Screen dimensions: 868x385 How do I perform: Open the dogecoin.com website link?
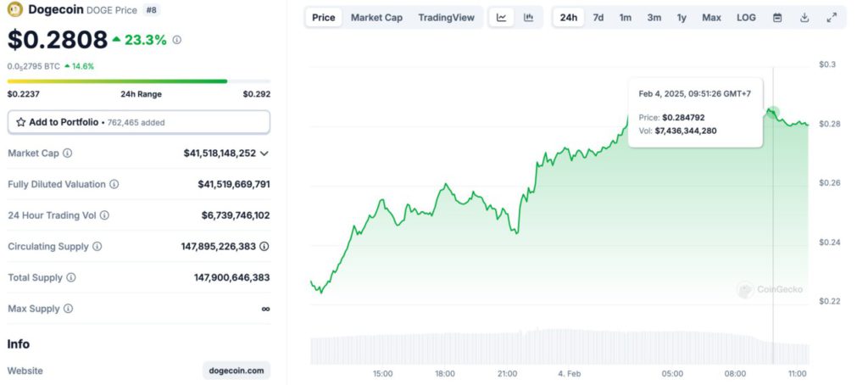coord(236,371)
